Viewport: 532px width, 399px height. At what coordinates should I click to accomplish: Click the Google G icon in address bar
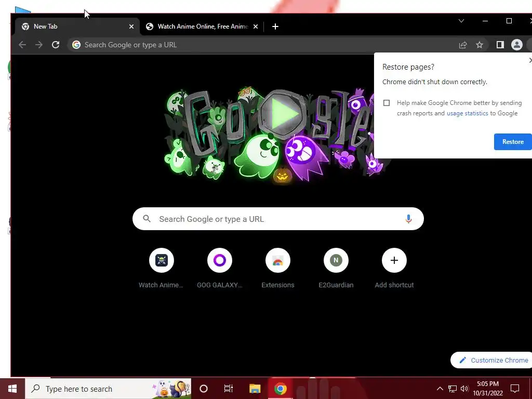click(76, 45)
